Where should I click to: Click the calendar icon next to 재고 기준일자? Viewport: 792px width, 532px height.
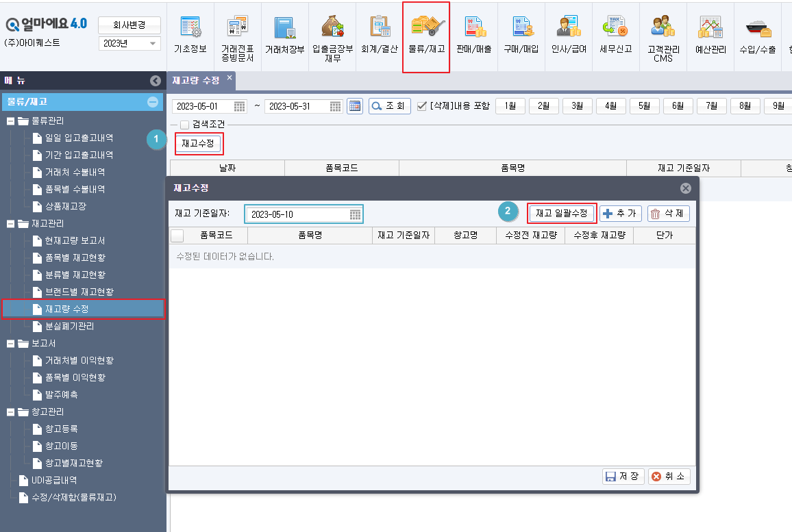pyautogui.click(x=356, y=214)
